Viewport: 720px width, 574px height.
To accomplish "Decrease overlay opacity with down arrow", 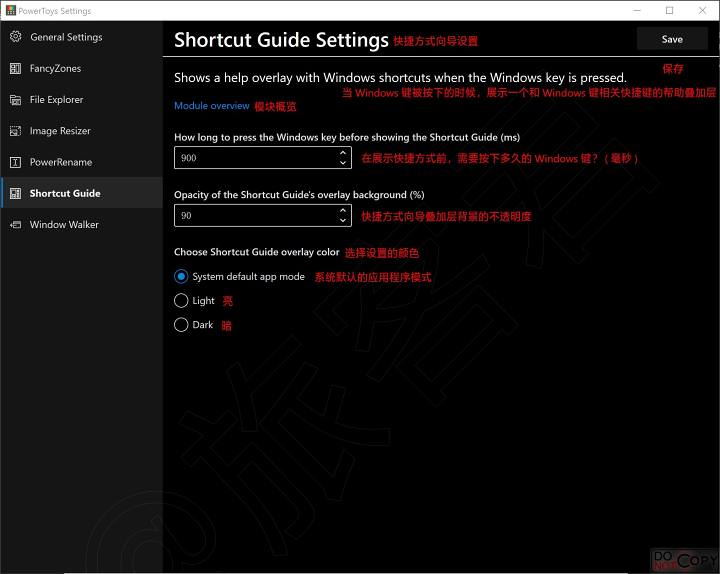I will point(343,220).
